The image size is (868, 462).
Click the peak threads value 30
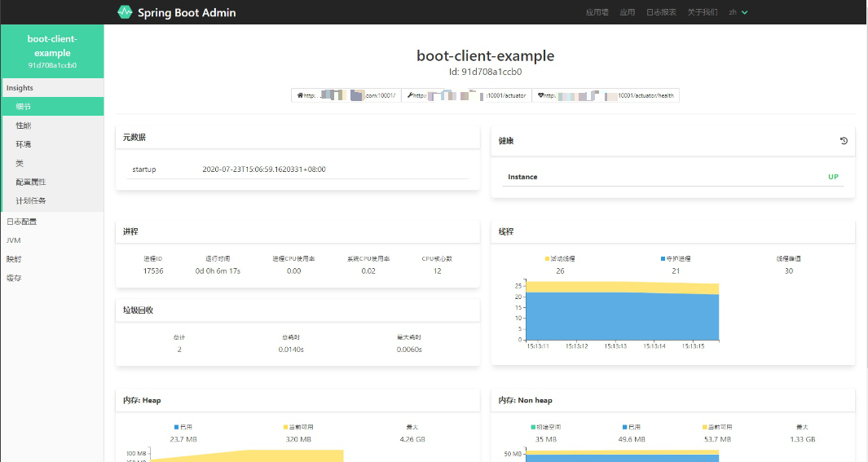point(789,271)
